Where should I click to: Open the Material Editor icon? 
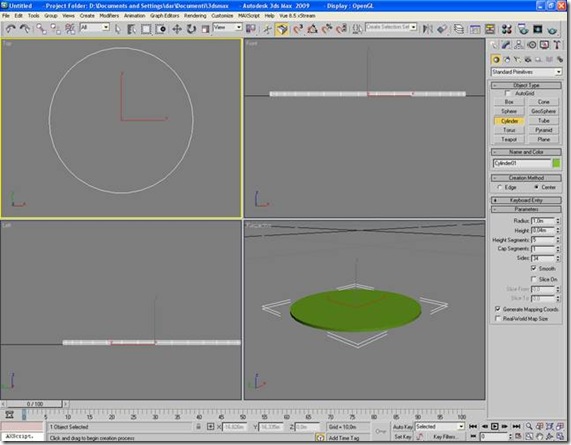(507, 29)
